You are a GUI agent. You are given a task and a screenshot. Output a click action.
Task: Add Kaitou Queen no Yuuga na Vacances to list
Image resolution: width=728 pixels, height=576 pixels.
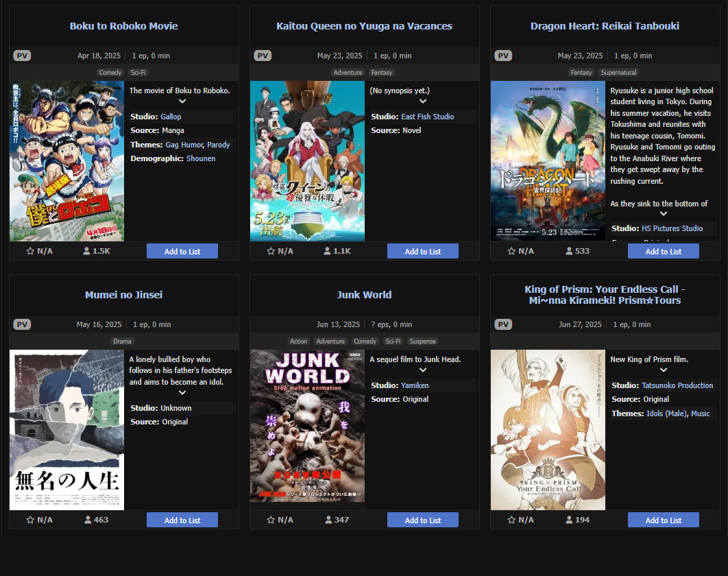point(422,251)
